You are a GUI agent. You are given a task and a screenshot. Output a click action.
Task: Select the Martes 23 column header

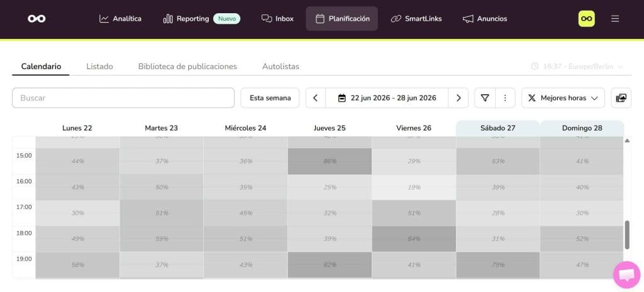click(x=162, y=128)
